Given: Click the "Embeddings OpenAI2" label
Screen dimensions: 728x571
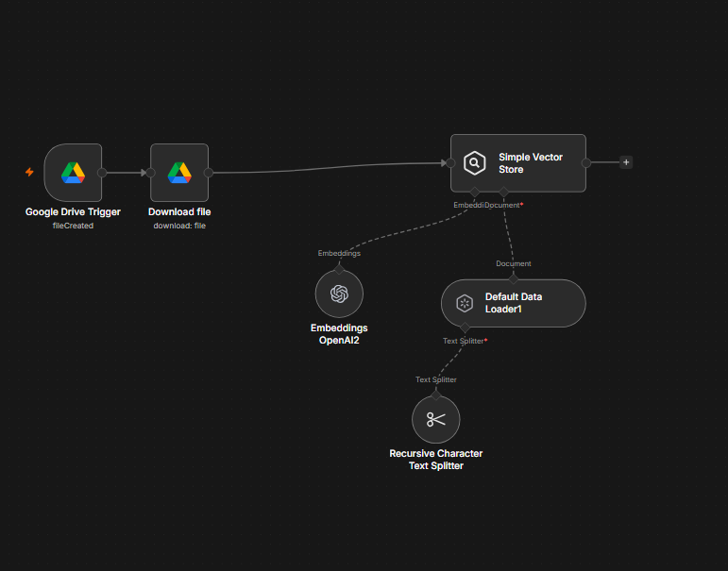Looking at the screenshot, I should pos(339,334).
